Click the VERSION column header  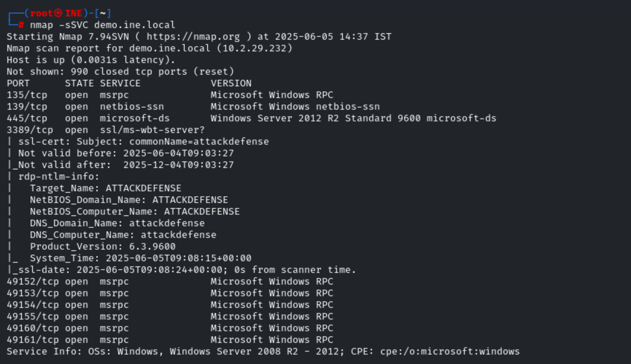[x=231, y=83]
